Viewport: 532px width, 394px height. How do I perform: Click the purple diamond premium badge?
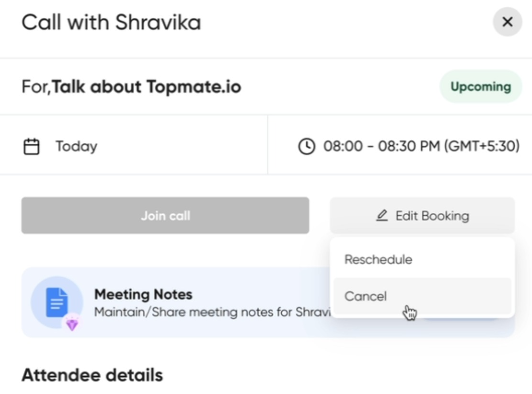(72, 324)
